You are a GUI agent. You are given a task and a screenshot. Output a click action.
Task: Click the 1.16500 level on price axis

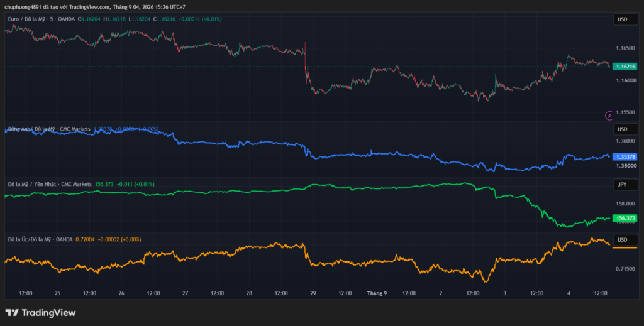coord(626,48)
